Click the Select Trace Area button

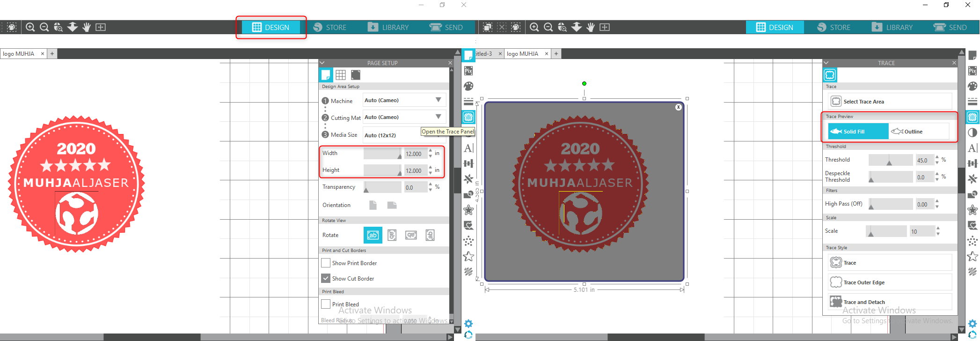tap(890, 102)
